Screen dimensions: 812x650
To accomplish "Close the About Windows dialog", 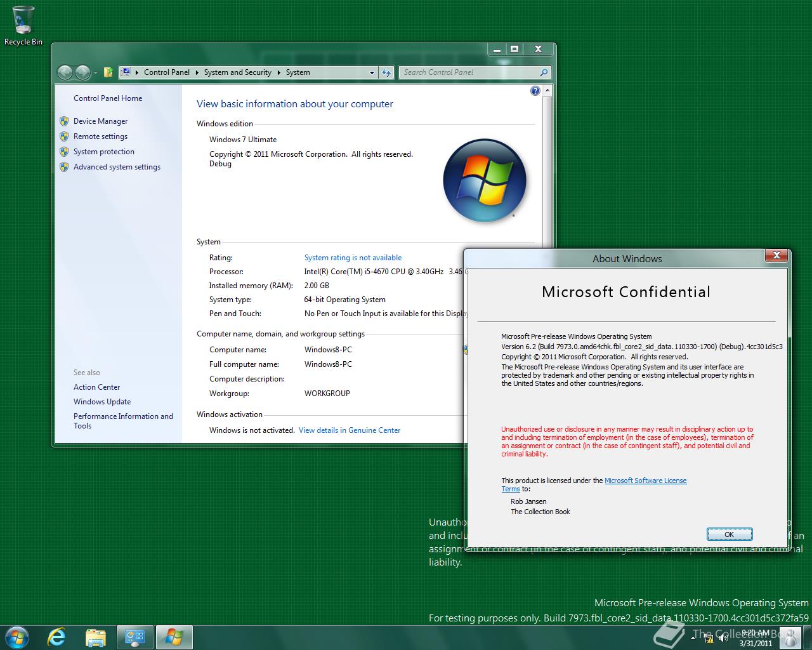I will 776,256.
